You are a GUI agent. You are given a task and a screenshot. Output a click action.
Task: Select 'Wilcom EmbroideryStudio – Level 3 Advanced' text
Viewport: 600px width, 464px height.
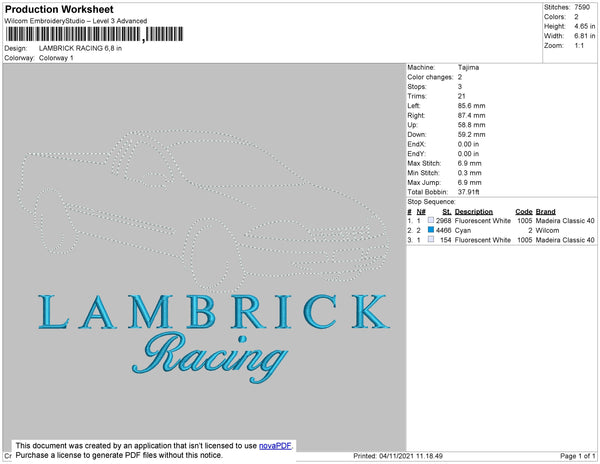(76, 21)
